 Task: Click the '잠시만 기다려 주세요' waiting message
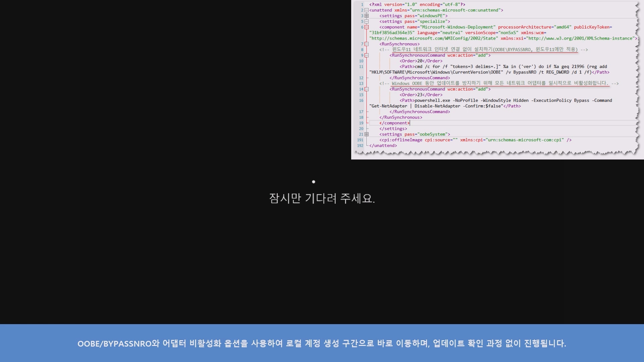tap(322, 198)
